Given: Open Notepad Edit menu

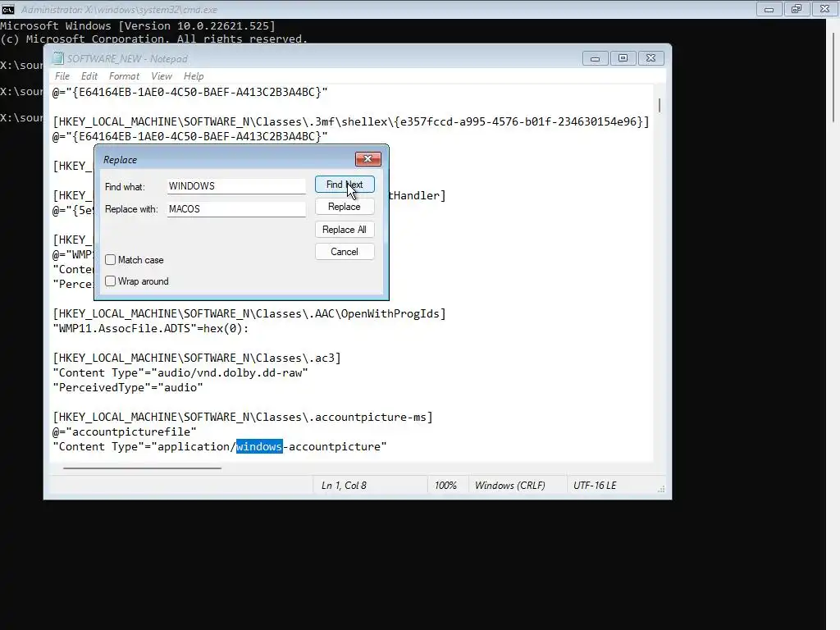Looking at the screenshot, I should point(89,76).
